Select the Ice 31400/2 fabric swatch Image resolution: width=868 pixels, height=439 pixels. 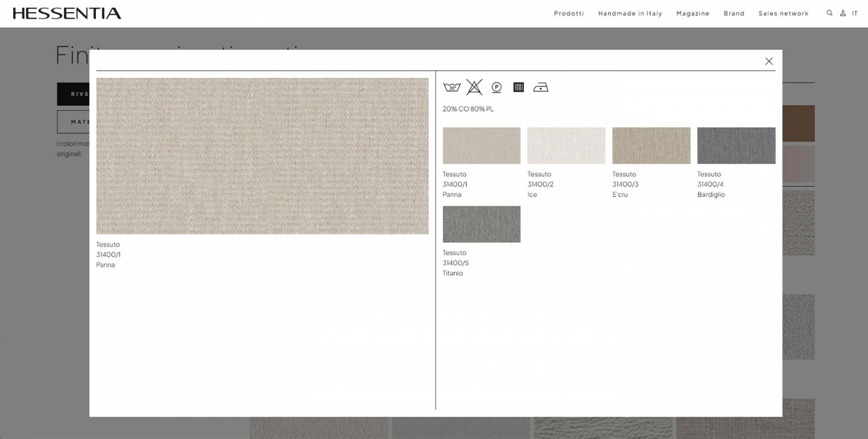tap(566, 146)
